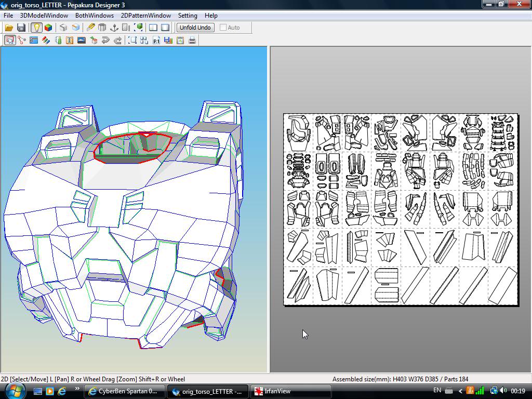
Task: Enable the Auto checkbox
Action: [223, 28]
